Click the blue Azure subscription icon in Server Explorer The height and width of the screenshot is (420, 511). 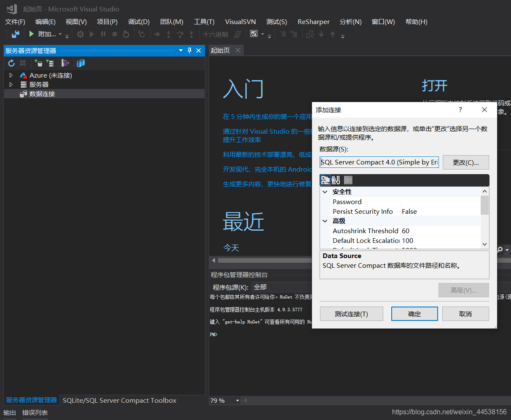coord(81,63)
